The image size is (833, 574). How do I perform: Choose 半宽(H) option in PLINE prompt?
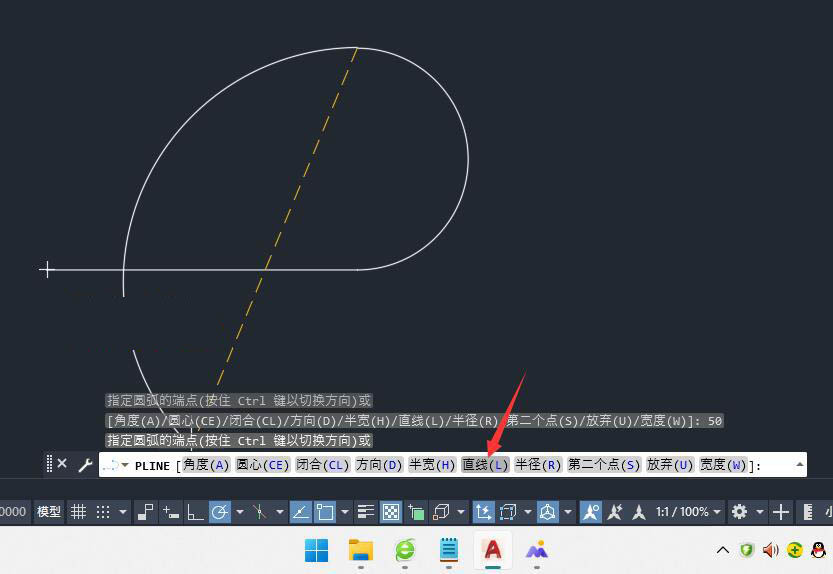click(x=432, y=465)
